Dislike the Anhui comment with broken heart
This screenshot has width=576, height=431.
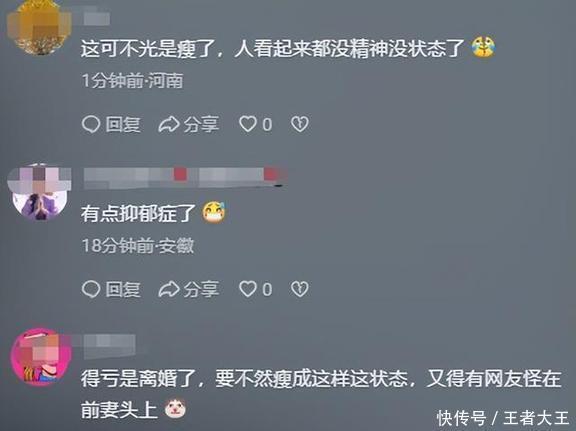tap(300, 289)
